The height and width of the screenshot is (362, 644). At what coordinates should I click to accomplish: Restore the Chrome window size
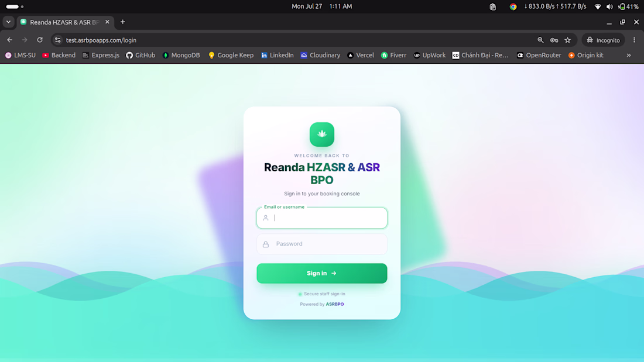(x=623, y=22)
